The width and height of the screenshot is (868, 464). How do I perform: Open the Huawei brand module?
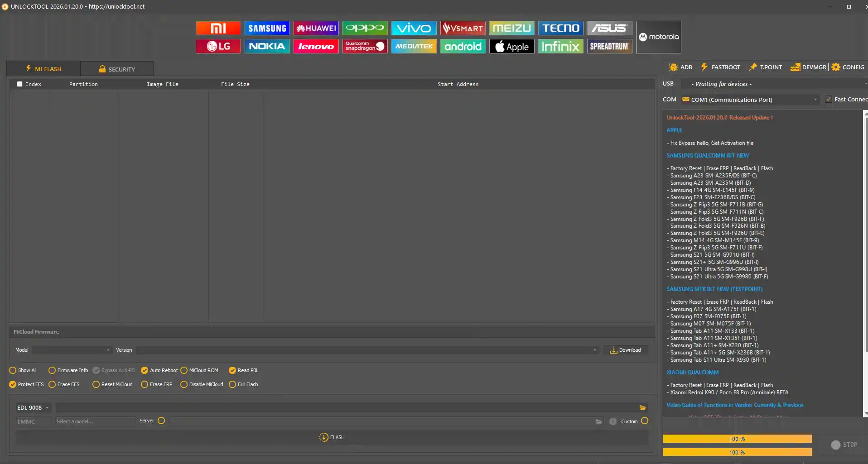(x=316, y=28)
